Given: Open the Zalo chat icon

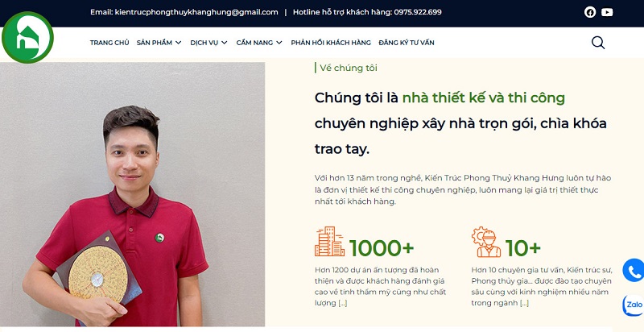Looking at the screenshot, I should click(634, 305).
